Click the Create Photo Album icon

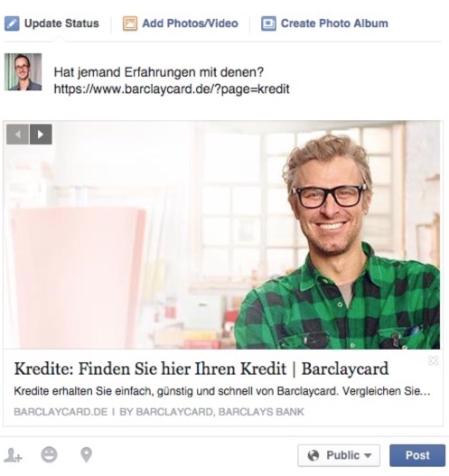(268, 23)
